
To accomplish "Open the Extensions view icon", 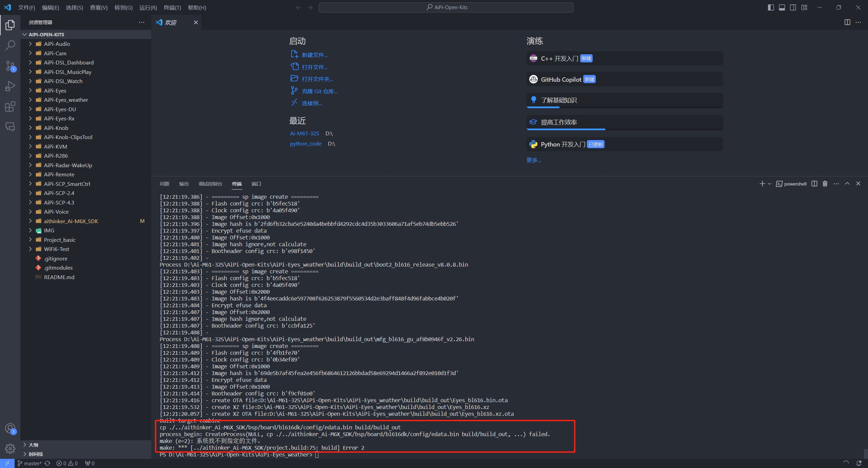I will [10, 106].
